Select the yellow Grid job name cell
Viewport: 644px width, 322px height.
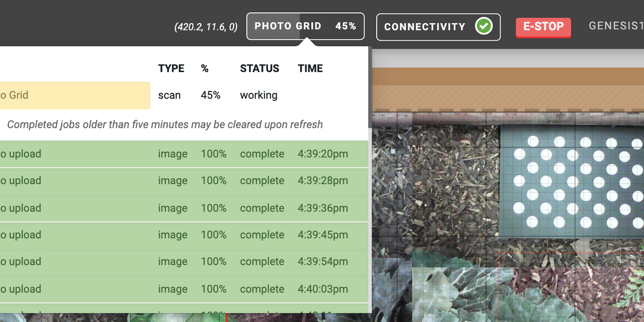click(x=75, y=96)
